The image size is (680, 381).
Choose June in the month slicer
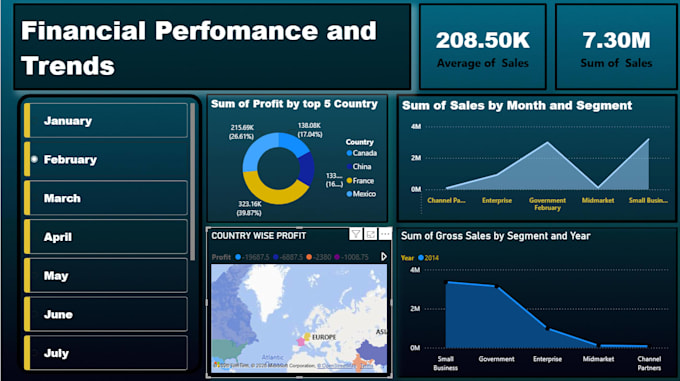107,314
